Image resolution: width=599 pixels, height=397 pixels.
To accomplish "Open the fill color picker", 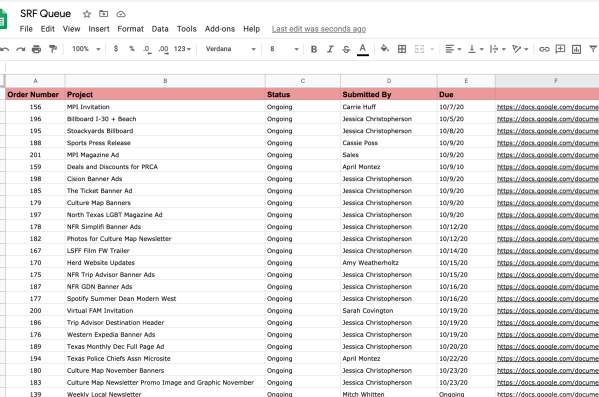I will click(385, 49).
